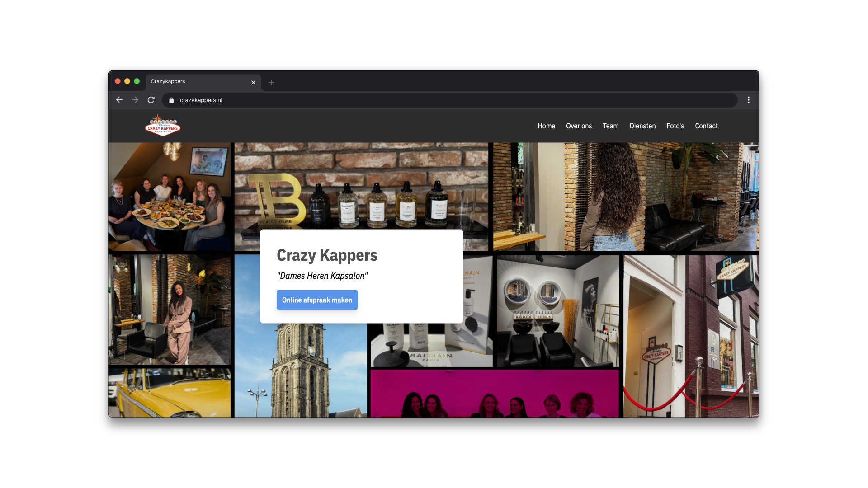Open the Home menu item
868x488 pixels.
coord(546,126)
